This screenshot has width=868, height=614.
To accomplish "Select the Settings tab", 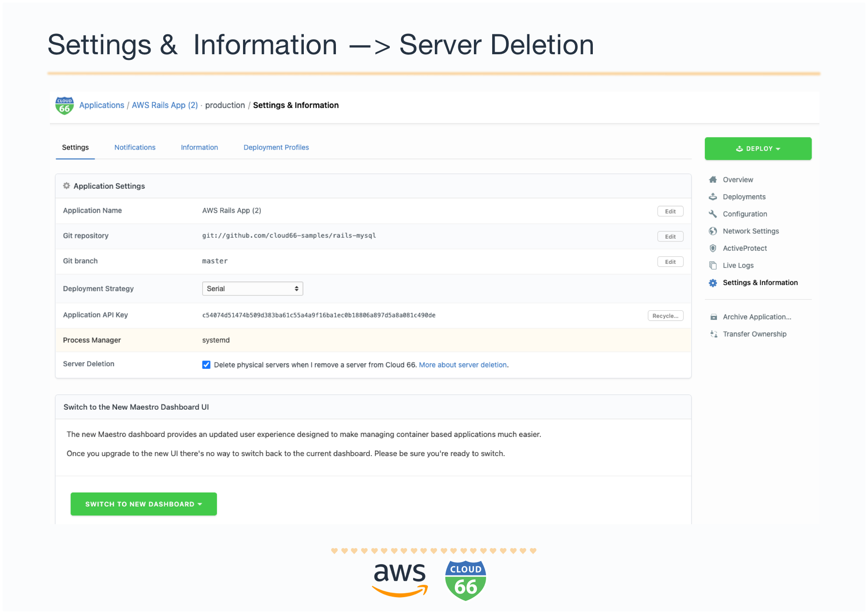I will tap(75, 147).
